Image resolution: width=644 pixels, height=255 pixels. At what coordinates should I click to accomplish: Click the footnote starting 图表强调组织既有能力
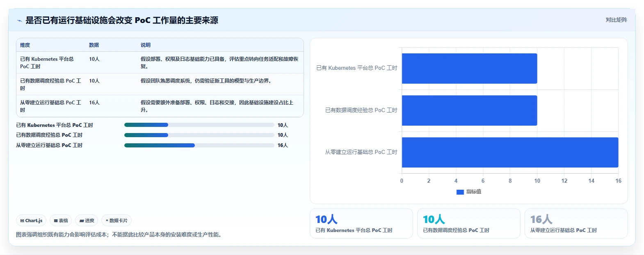(119, 235)
